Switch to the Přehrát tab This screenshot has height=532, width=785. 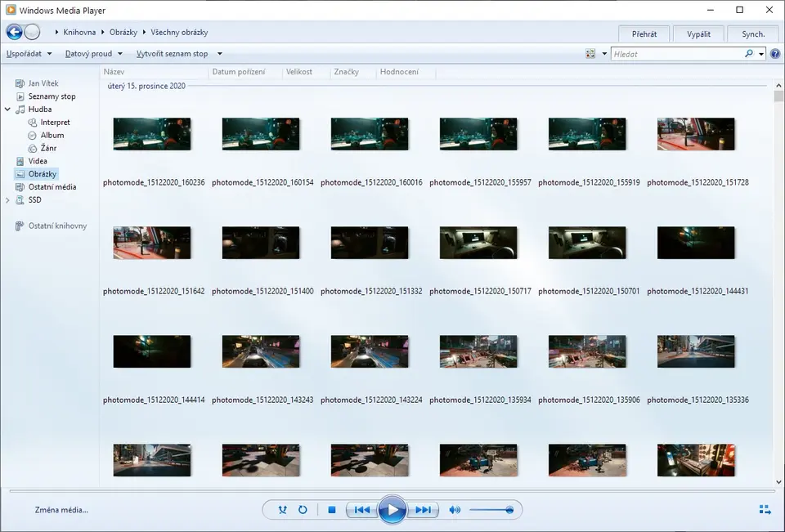[x=644, y=34]
